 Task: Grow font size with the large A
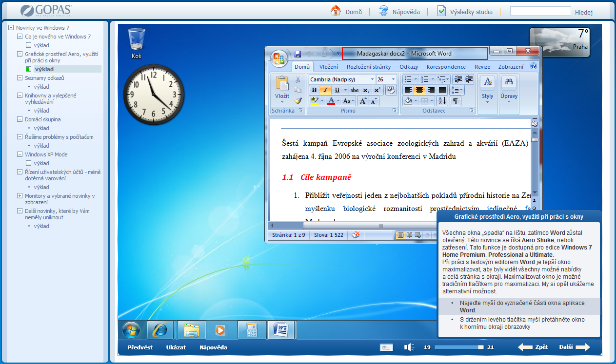[x=363, y=101]
